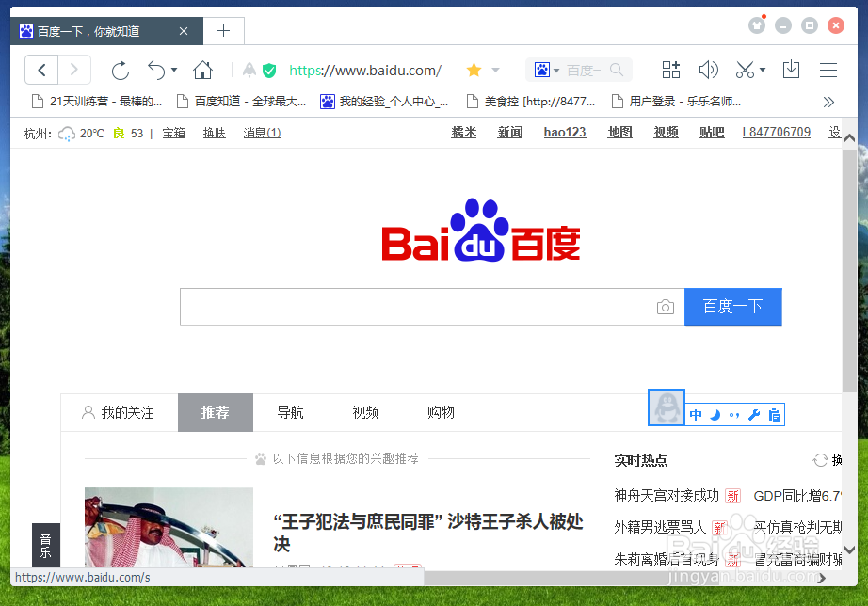Screen dimensions: 868x606
Task: Click the QQ penguin input method icon
Action: point(667,407)
